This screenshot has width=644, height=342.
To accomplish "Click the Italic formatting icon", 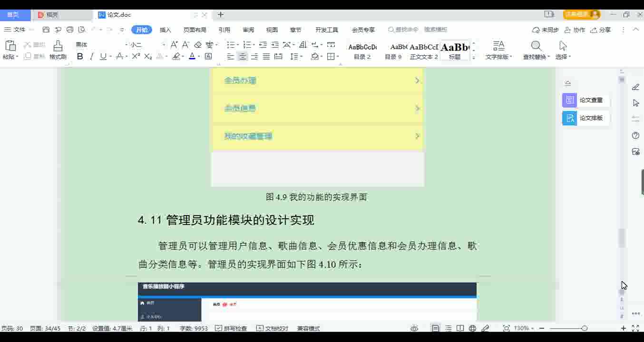I will tap(91, 56).
